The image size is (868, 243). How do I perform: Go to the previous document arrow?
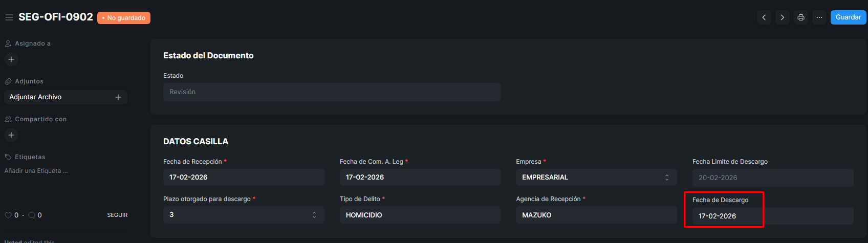pyautogui.click(x=764, y=17)
